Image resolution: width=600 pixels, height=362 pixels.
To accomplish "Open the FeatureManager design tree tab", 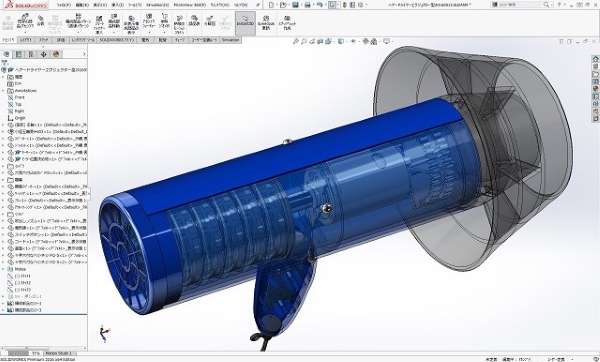I will click(7, 54).
